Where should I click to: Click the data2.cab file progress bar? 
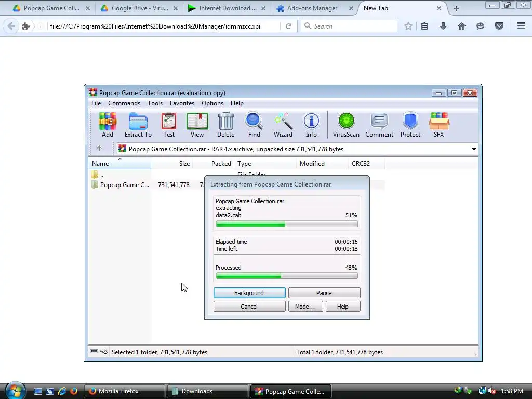click(x=287, y=224)
